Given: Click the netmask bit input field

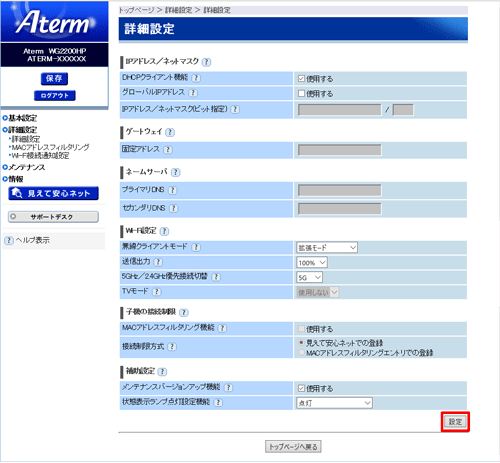Looking at the screenshot, I should 403,110.
